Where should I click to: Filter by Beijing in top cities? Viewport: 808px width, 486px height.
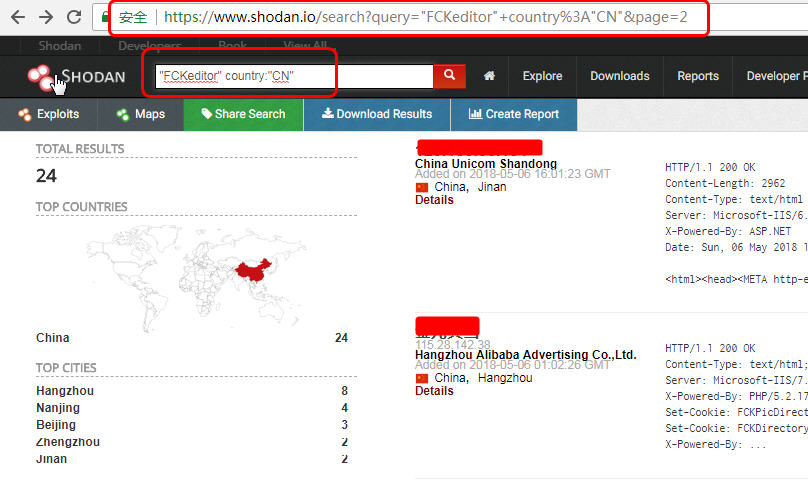tap(56, 425)
